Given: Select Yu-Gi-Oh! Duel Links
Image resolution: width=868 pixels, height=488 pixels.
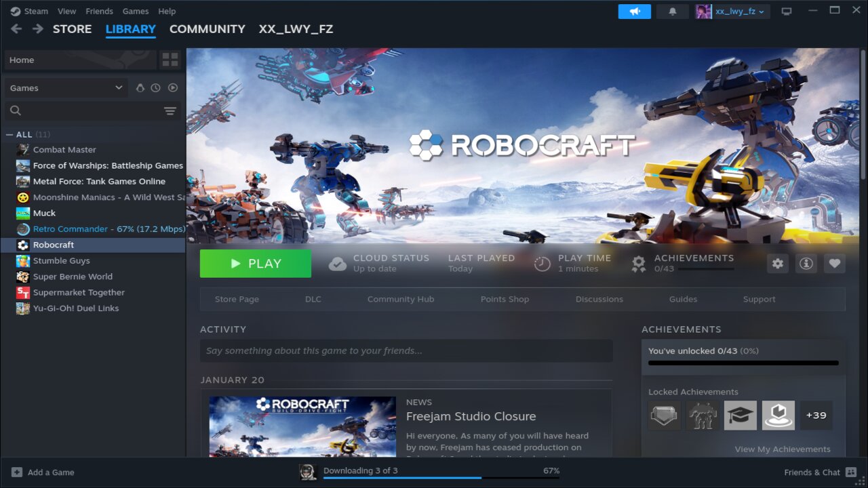Looking at the screenshot, I should (93, 308).
